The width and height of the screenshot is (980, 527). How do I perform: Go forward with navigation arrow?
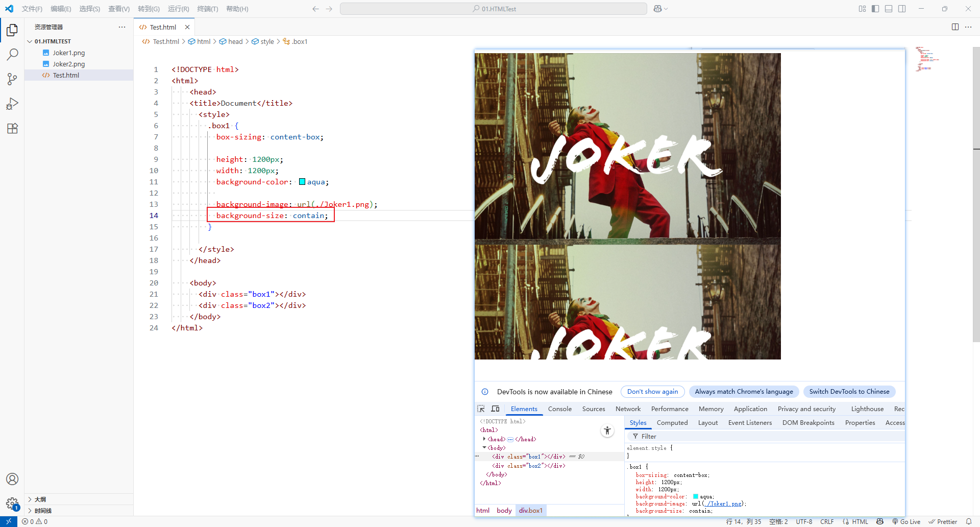tap(329, 9)
